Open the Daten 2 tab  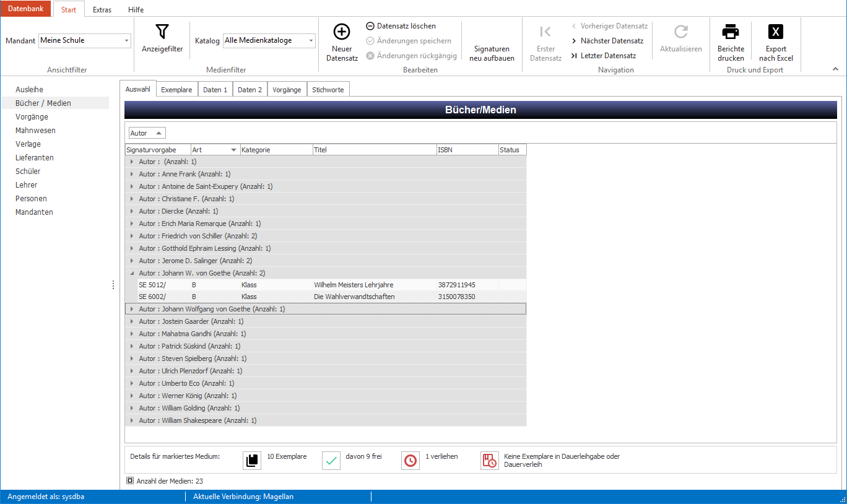coord(250,90)
